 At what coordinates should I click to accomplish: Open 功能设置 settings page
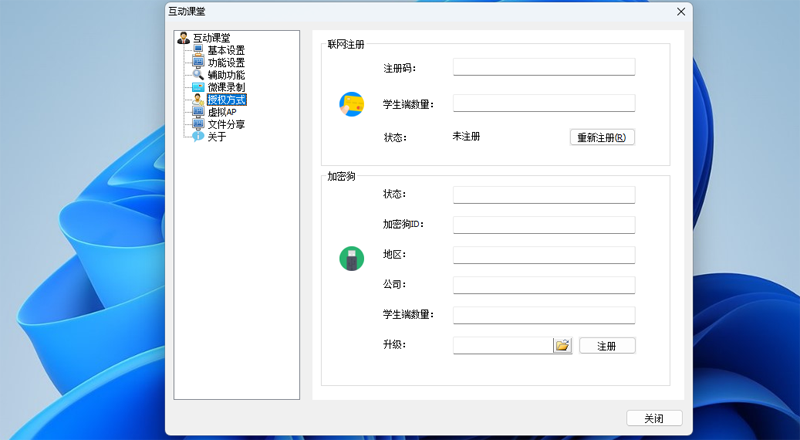(226, 62)
